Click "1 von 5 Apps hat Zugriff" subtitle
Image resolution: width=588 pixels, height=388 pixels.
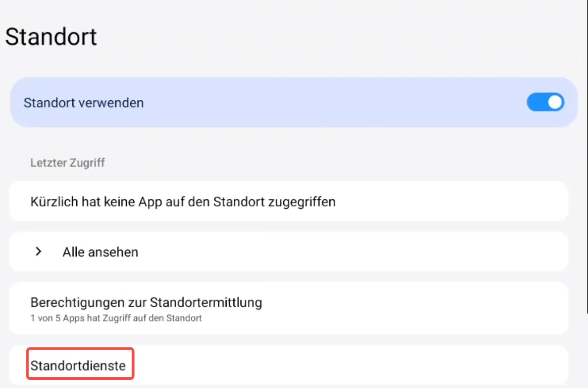(116, 318)
